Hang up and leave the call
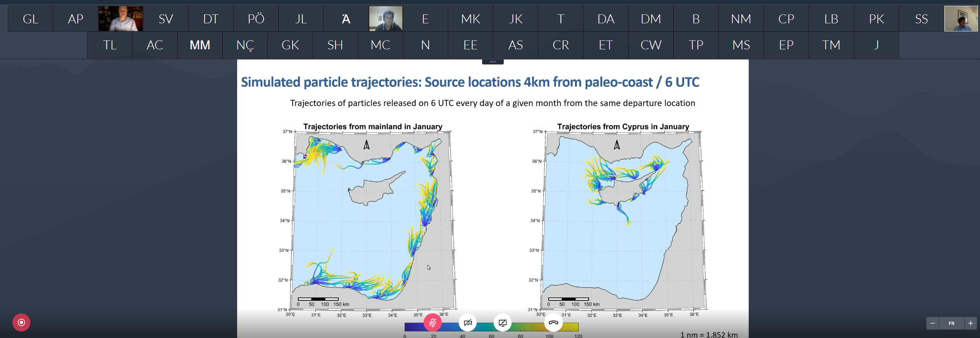Screen dimensions: 980x338 coord(553,322)
